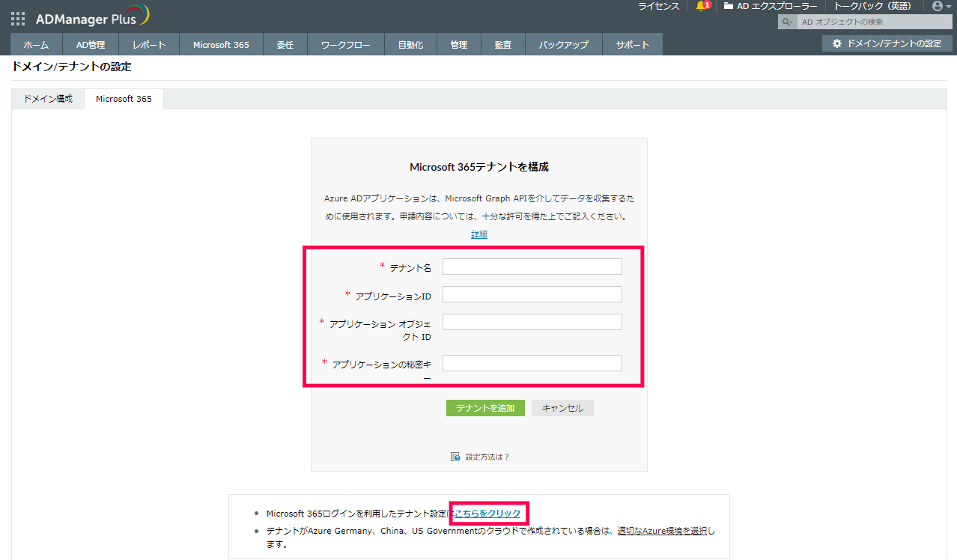Open the バックアップ tab
Screen dimensions: 957x560
(563, 44)
